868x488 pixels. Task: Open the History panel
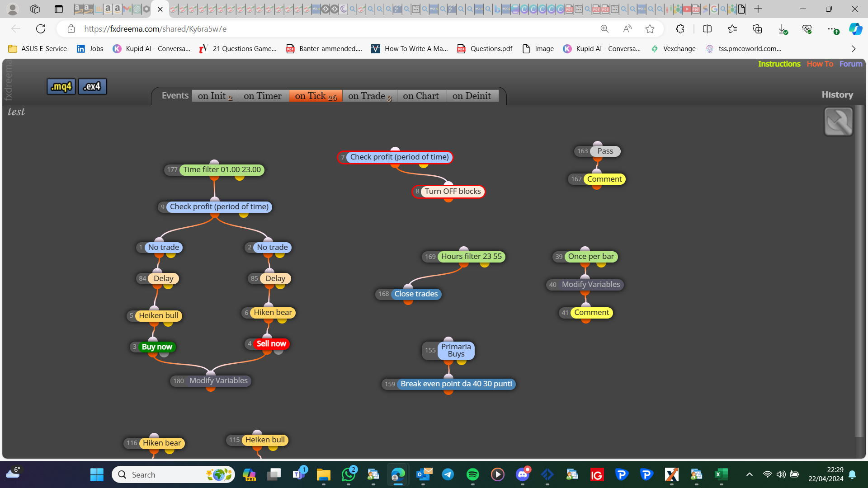pos(837,94)
